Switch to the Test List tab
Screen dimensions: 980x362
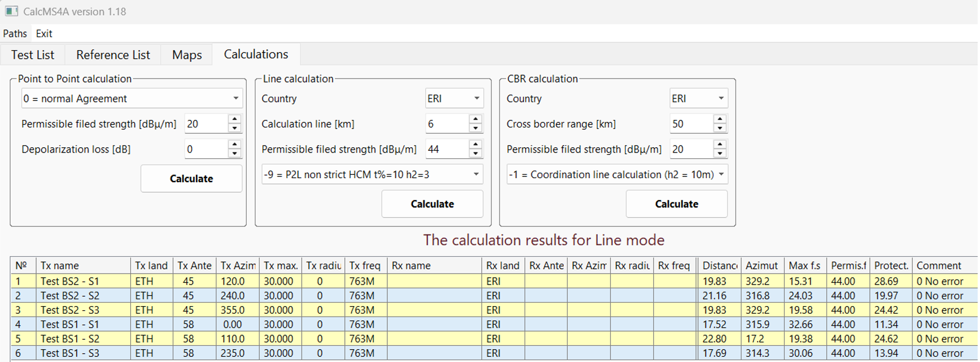[x=33, y=55]
